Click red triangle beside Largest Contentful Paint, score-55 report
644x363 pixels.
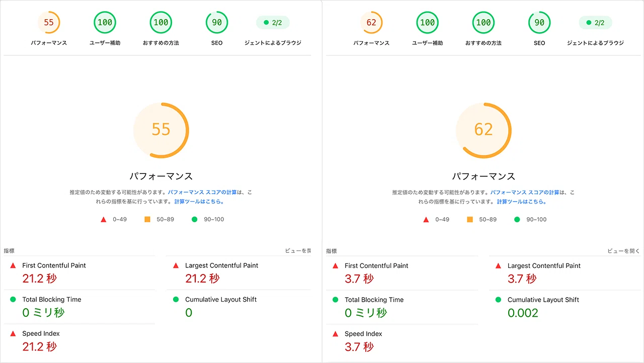point(176,265)
